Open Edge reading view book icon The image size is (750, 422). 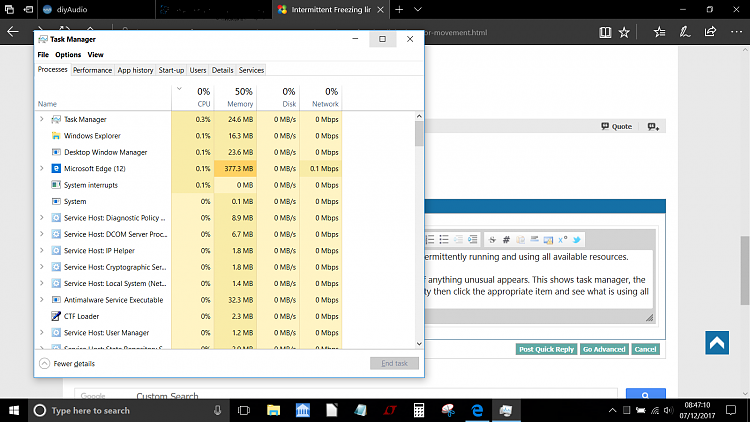pyautogui.click(x=604, y=32)
